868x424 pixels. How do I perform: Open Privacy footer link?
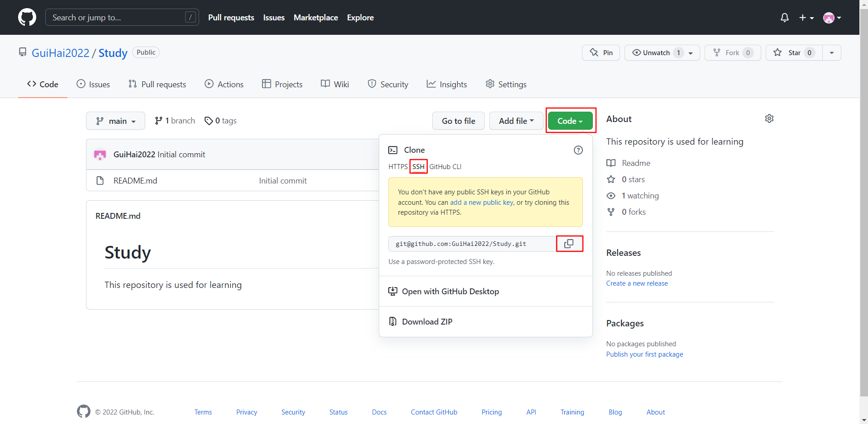click(247, 412)
